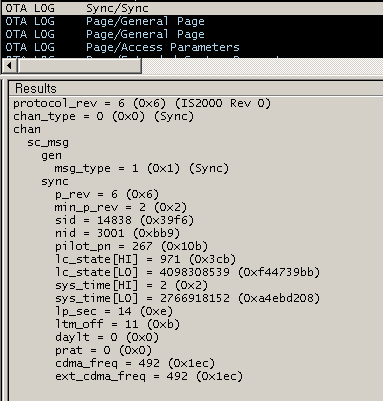This screenshot has height=401, width=383.
Task: Select the protocol_rev = 6 line
Action: click(142, 103)
